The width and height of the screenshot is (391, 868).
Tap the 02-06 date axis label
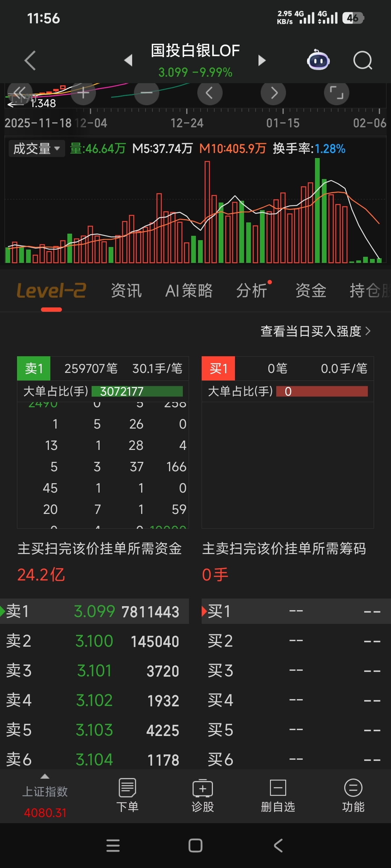(370, 123)
